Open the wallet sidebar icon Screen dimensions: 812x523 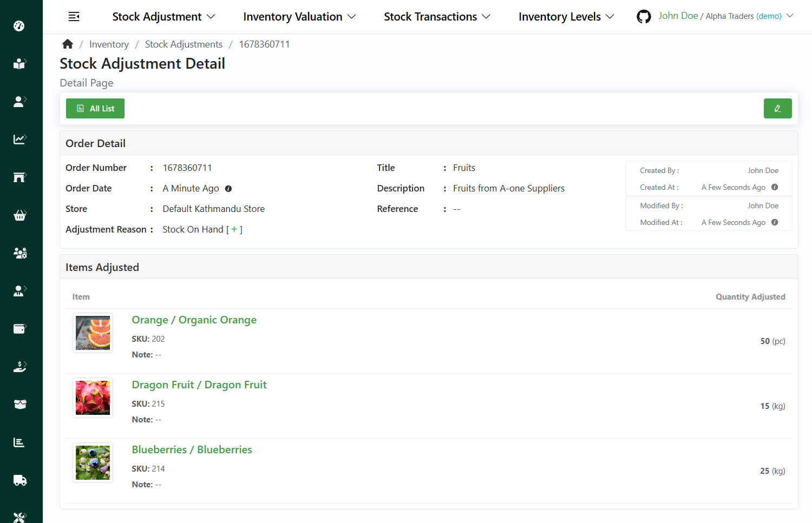19,328
